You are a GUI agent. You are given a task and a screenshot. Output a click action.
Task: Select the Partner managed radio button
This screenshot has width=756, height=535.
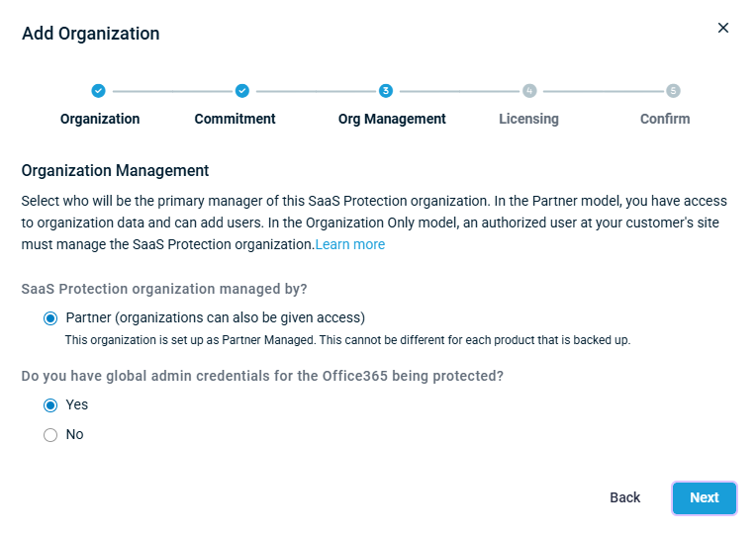pyautogui.click(x=50, y=318)
